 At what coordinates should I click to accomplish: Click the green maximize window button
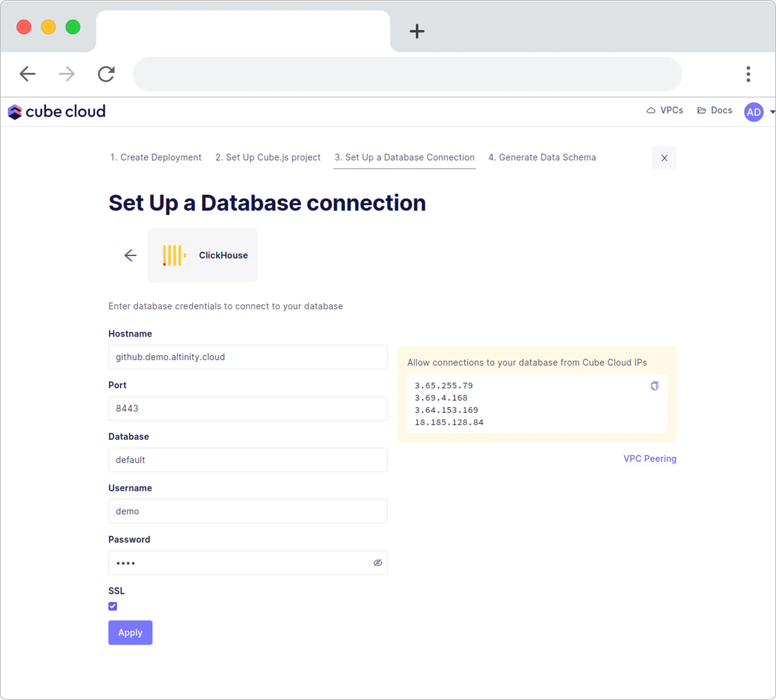pos(73,27)
